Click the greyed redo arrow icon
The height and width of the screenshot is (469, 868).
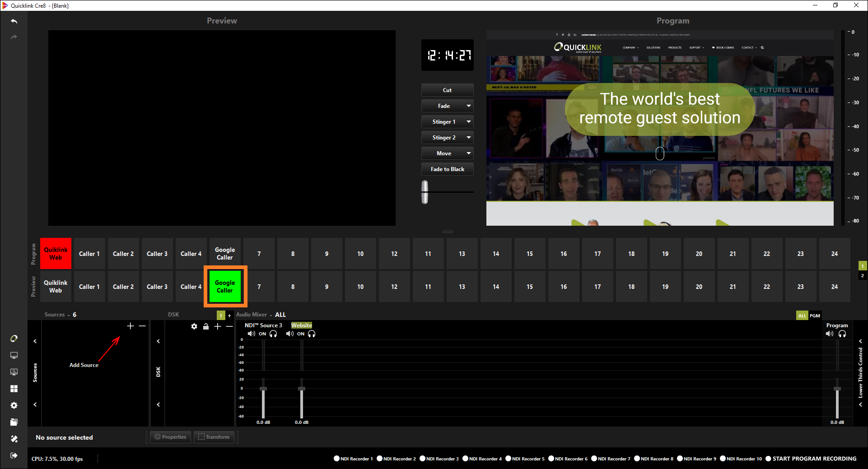[14, 37]
